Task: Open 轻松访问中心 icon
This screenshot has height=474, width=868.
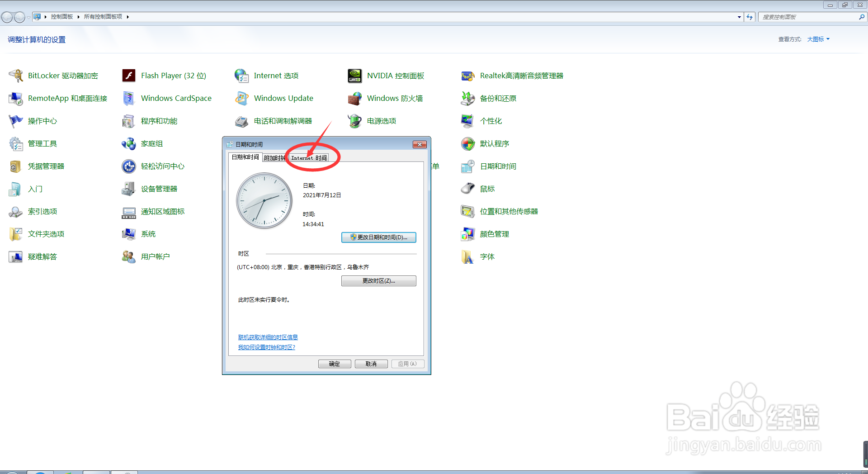Action: click(x=129, y=166)
